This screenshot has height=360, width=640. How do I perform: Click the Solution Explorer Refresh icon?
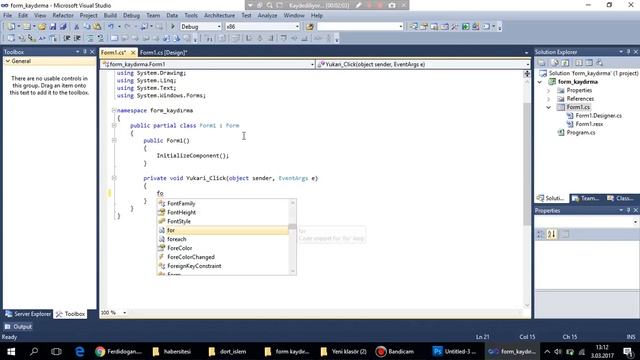(565, 63)
